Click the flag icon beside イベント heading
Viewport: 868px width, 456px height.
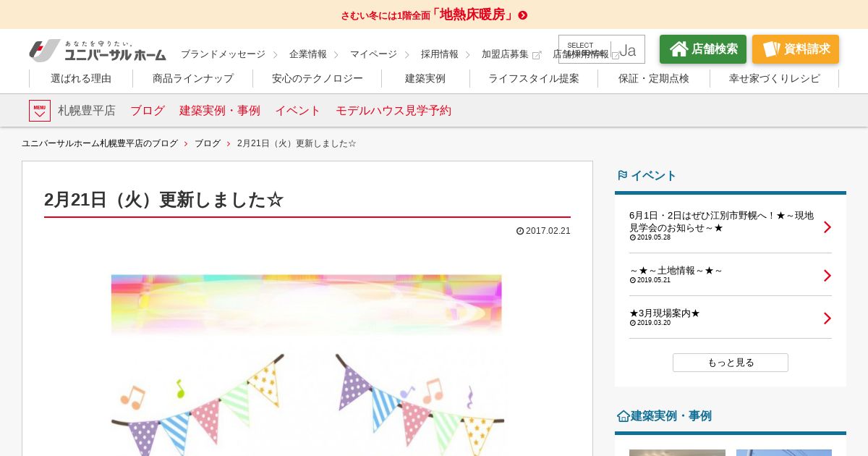pyautogui.click(x=622, y=175)
